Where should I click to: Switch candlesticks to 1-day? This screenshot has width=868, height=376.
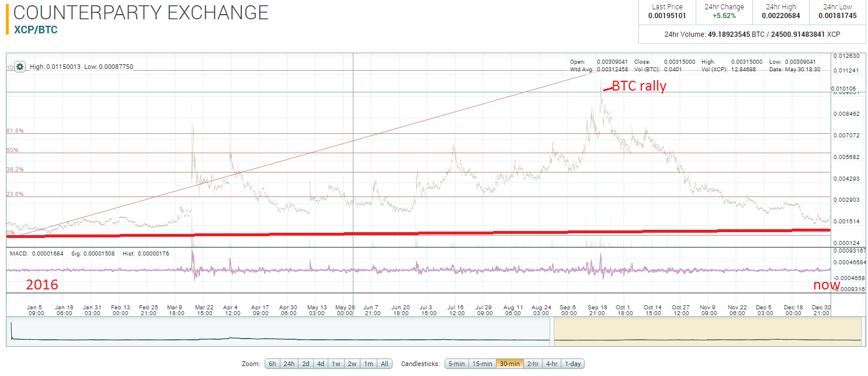coord(572,364)
